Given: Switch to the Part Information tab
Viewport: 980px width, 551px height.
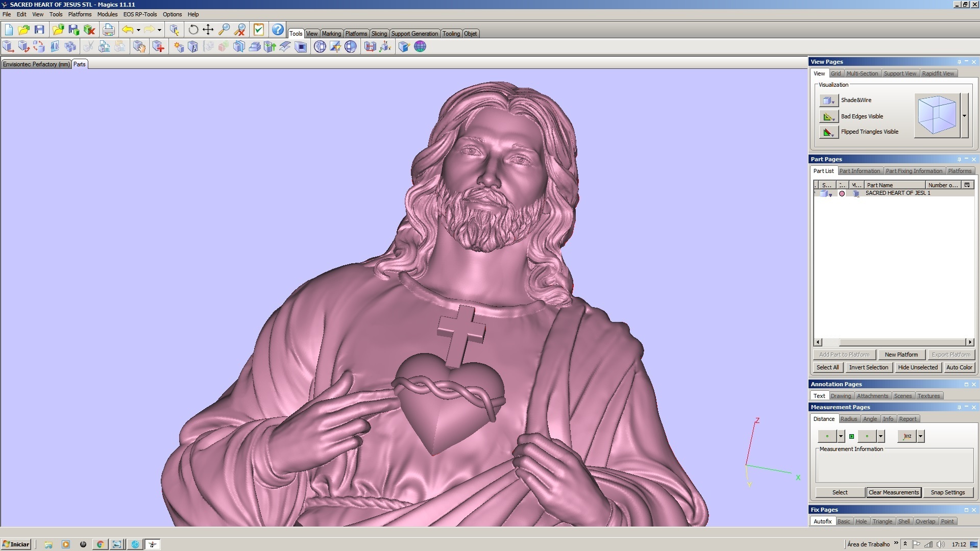Looking at the screenshot, I should click(x=860, y=171).
